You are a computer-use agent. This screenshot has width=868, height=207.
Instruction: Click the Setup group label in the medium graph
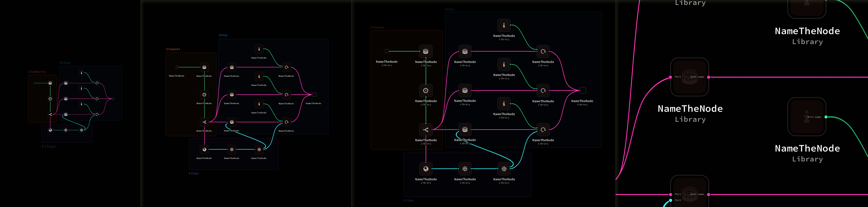pos(223,35)
